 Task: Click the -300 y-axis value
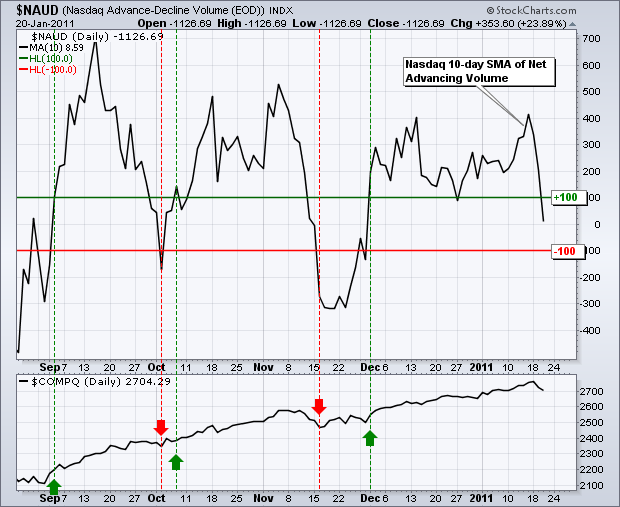[x=590, y=304]
